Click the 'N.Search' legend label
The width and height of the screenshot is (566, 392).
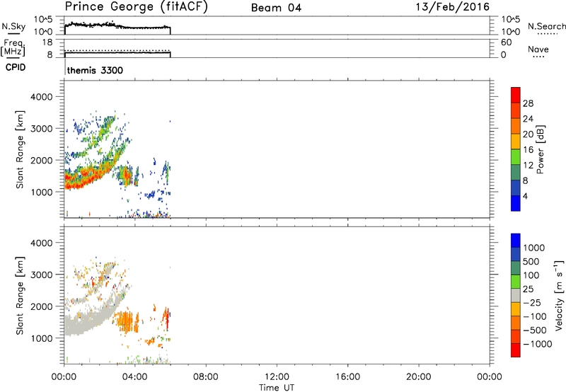click(546, 26)
